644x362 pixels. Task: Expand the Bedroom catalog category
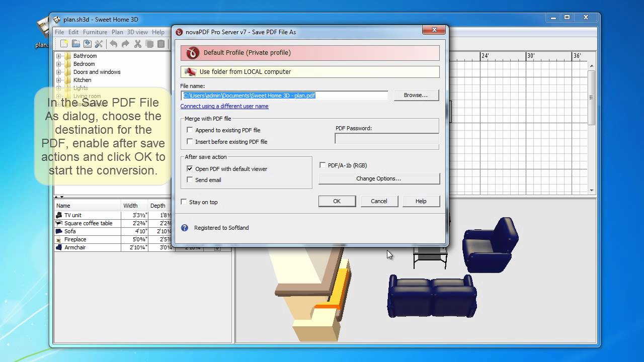coord(58,64)
